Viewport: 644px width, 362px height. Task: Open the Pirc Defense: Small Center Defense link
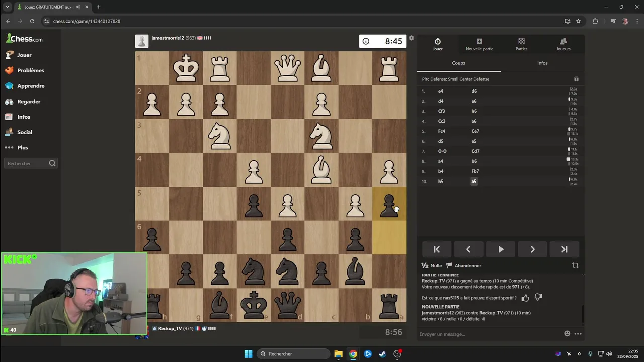[455, 79]
